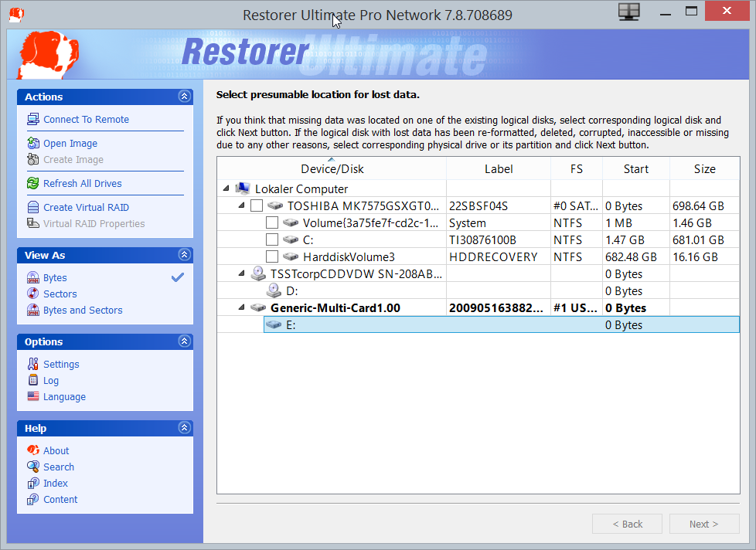
Task: Collapse the Actions panel header
Action: click(x=184, y=97)
